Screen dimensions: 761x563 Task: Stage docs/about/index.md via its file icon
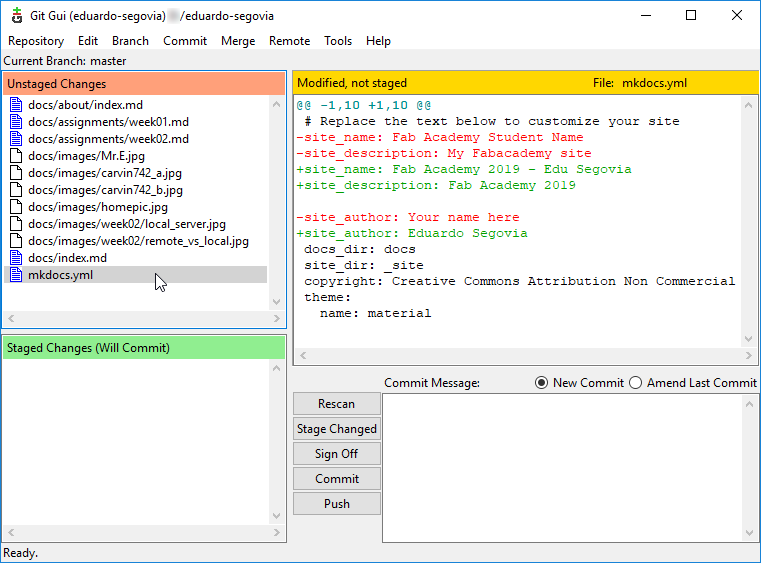[x=16, y=104]
